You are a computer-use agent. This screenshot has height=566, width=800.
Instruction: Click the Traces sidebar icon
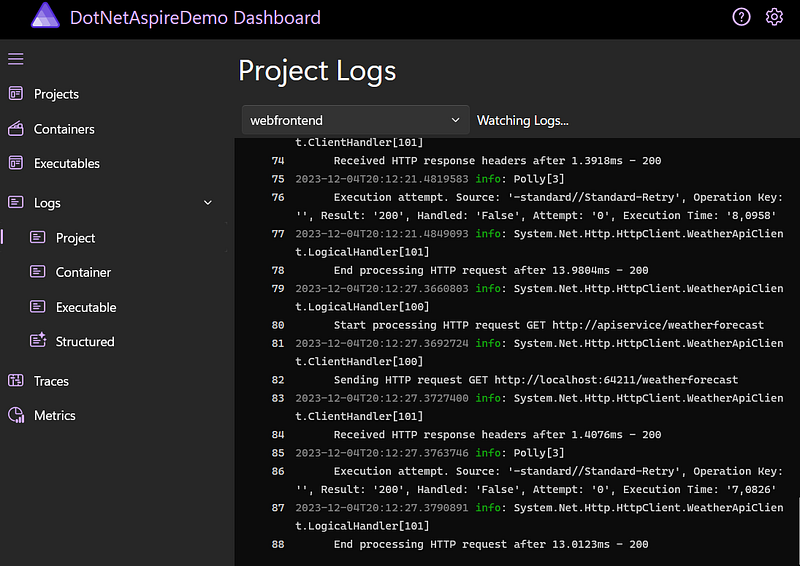pos(16,381)
